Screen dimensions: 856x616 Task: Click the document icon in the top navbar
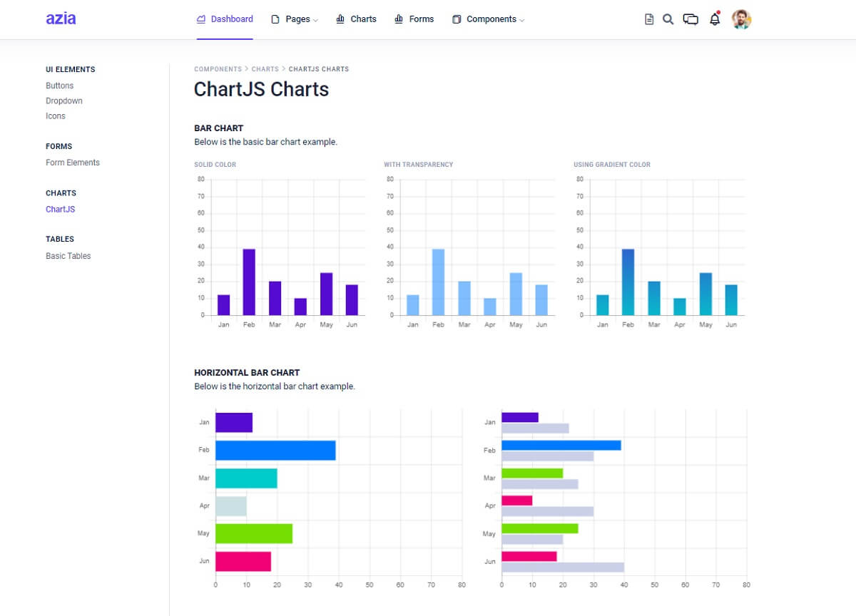[648, 19]
